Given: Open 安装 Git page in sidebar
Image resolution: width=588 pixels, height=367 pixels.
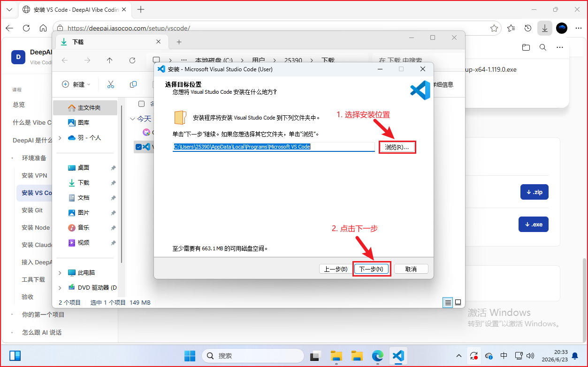Looking at the screenshot, I should (32, 210).
